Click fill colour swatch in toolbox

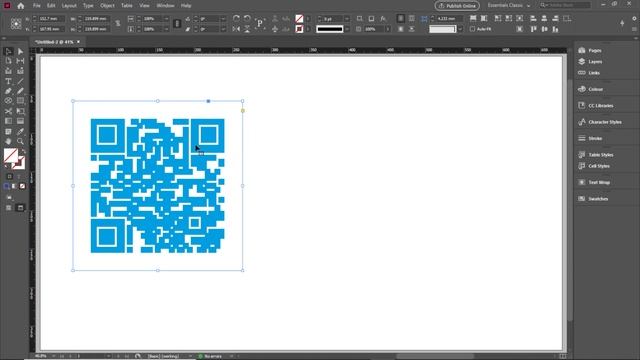(x=10, y=155)
